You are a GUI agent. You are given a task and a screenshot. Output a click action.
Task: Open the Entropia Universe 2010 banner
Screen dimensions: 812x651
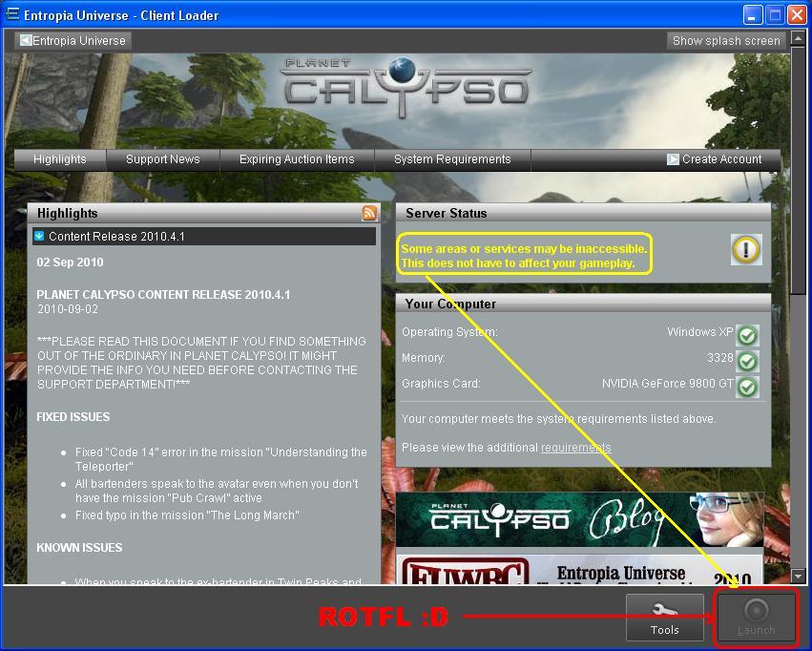click(x=579, y=569)
